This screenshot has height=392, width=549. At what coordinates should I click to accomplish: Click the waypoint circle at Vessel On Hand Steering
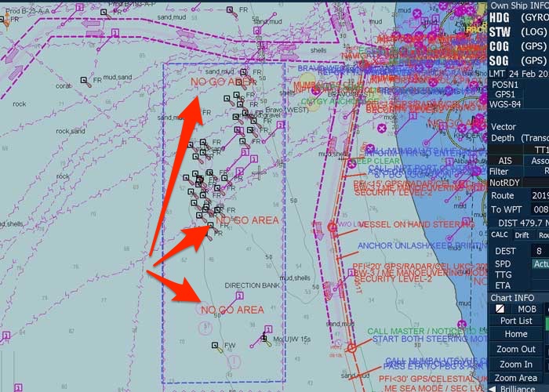point(333,227)
